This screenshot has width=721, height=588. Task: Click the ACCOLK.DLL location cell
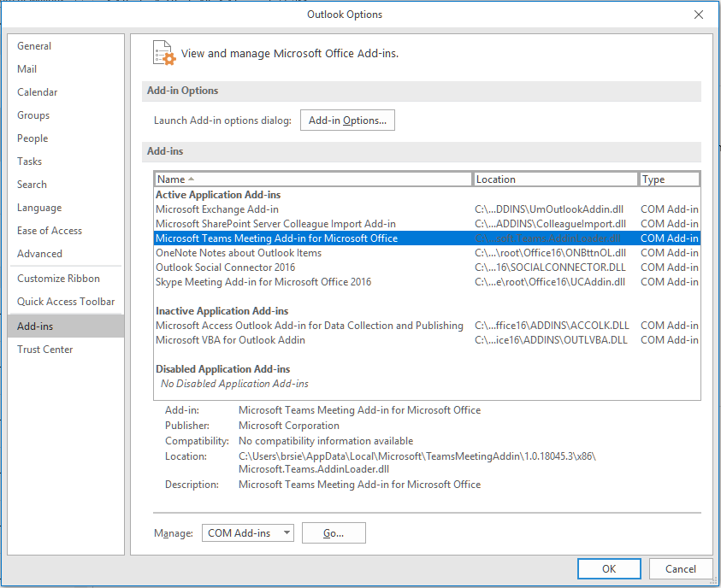tap(552, 326)
